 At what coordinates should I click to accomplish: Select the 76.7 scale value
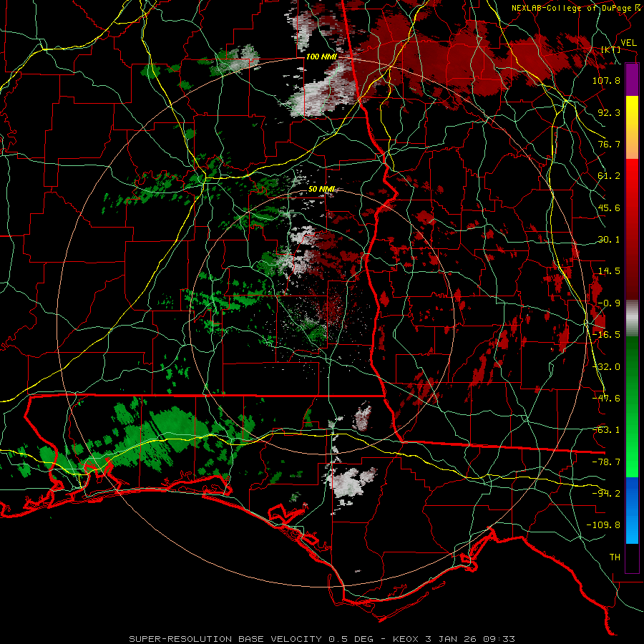[x=609, y=144]
